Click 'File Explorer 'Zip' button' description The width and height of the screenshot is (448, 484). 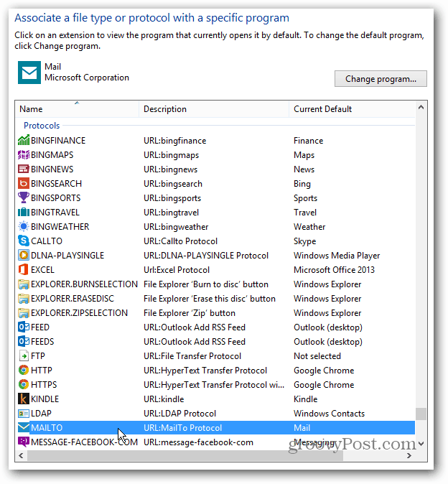(x=190, y=312)
